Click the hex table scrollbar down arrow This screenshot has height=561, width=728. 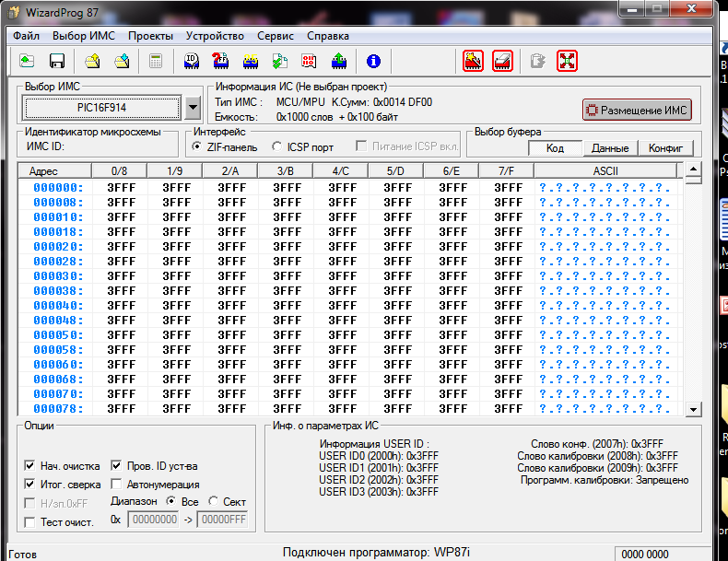[693, 409]
